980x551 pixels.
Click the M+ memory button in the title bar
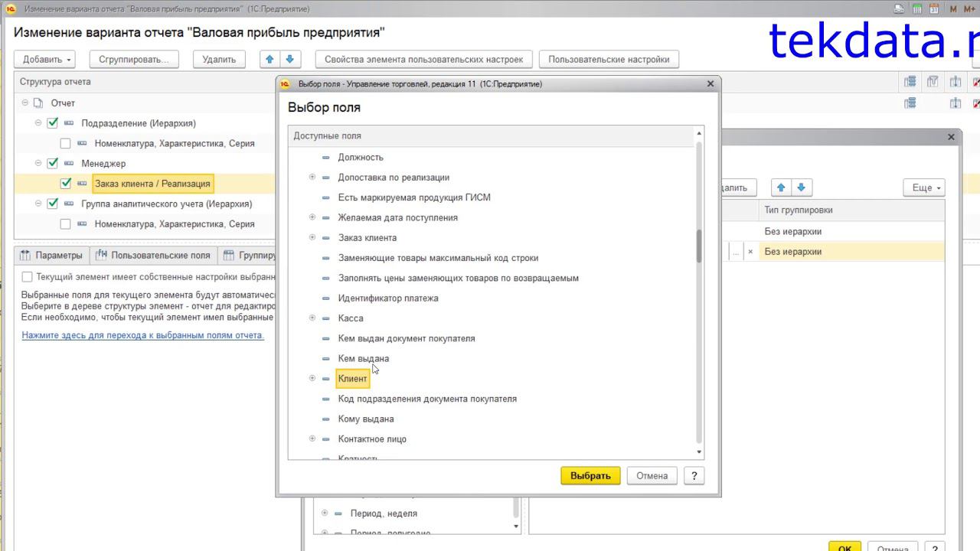coord(971,9)
